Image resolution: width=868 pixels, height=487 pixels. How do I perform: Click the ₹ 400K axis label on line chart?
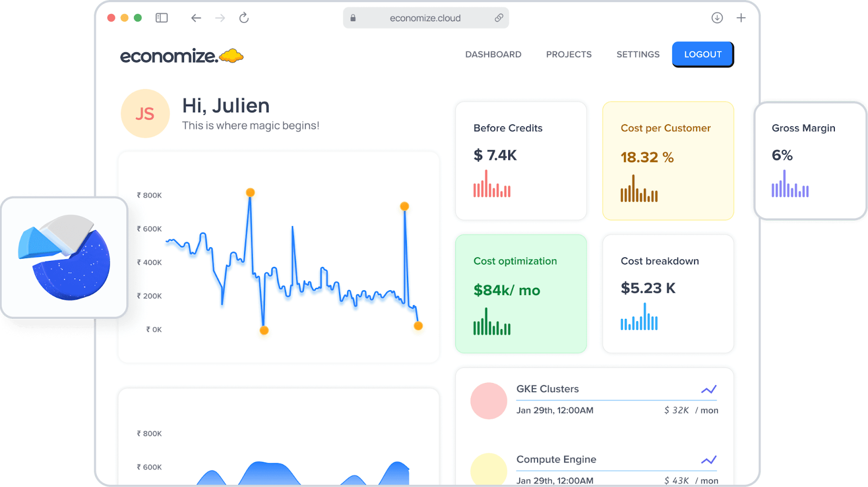click(149, 262)
